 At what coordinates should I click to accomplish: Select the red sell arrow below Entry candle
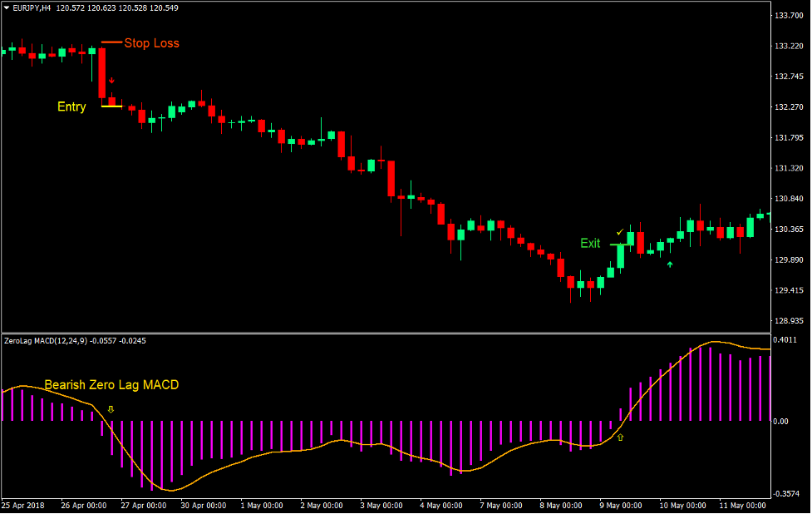[x=111, y=79]
